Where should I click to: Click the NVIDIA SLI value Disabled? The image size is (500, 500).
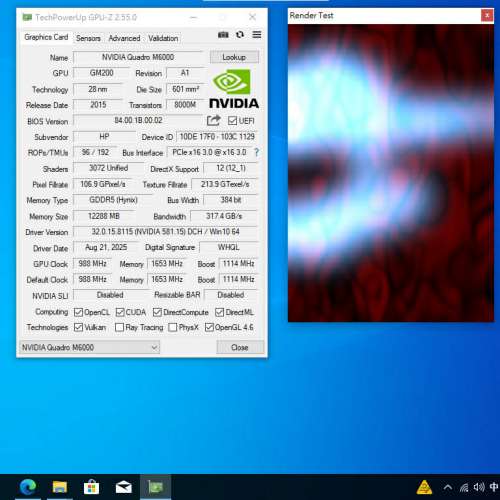pyautogui.click(x=110, y=295)
